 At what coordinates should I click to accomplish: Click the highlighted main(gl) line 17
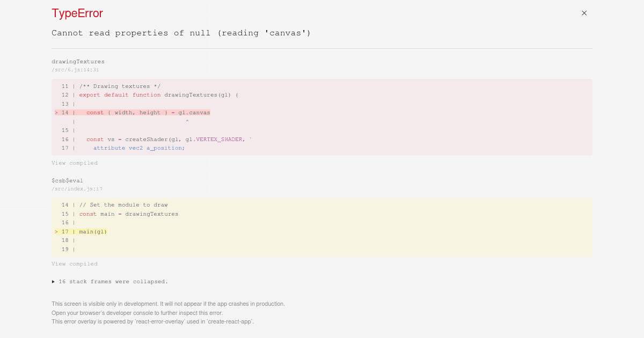[92, 231]
